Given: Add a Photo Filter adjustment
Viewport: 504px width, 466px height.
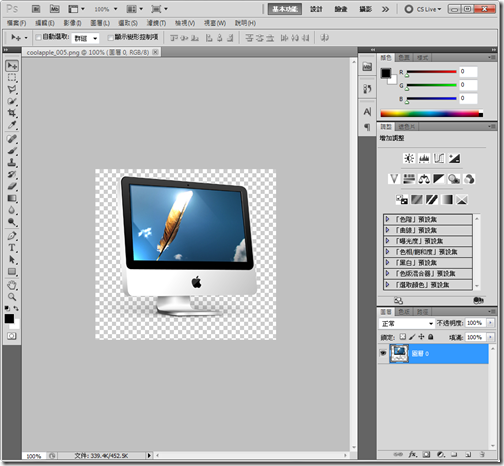Looking at the screenshot, I should tap(454, 179).
